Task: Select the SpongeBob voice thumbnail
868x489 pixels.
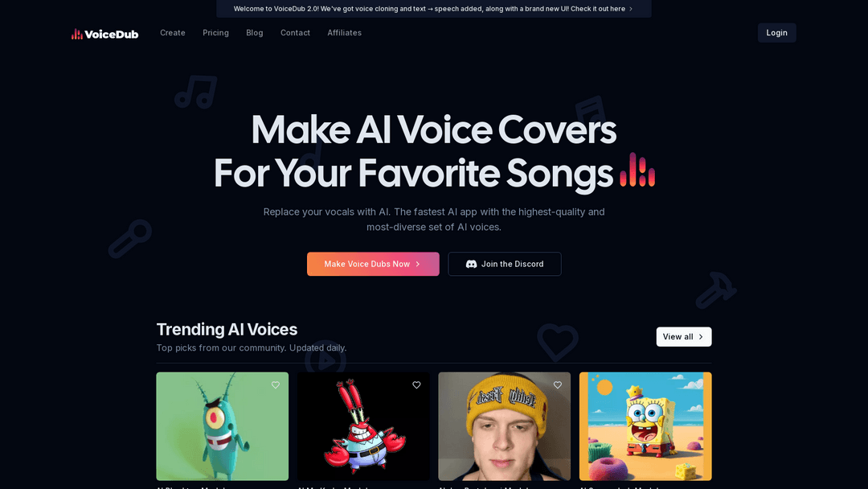Action: pos(645,426)
